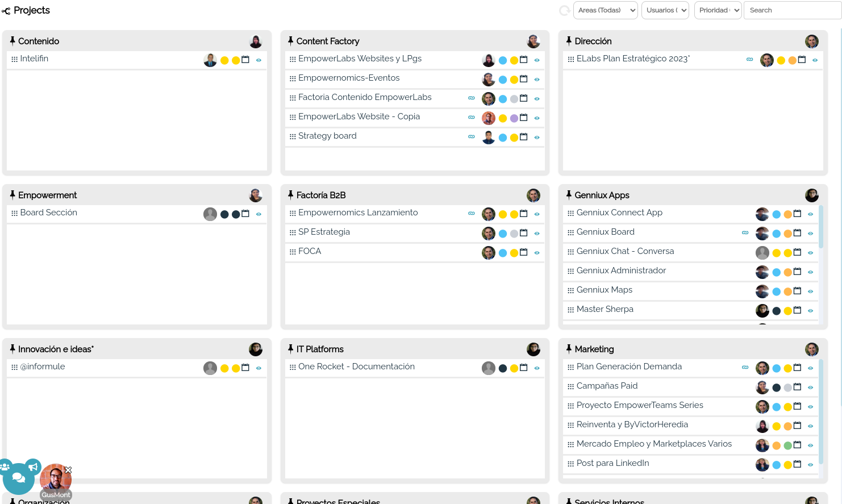The height and width of the screenshot is (504, 842).
Task: Select the Factoría B2B area title
Action: click(321, 195)
